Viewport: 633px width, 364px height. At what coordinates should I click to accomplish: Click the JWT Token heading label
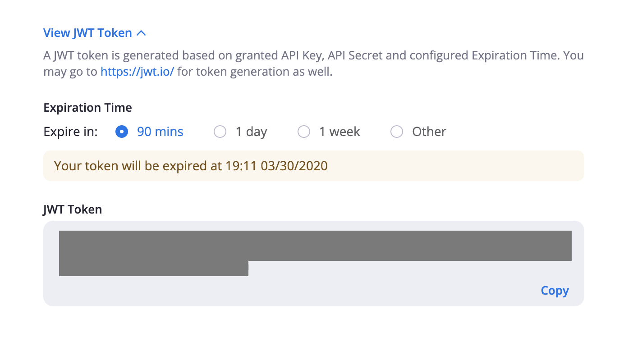click(73, 209)
